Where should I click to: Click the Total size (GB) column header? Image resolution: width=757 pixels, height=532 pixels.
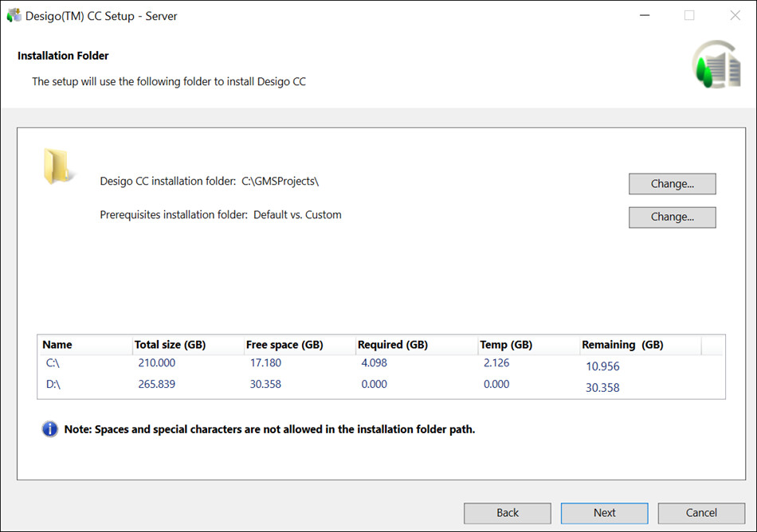pyautogui.click(x=170, y=345)
